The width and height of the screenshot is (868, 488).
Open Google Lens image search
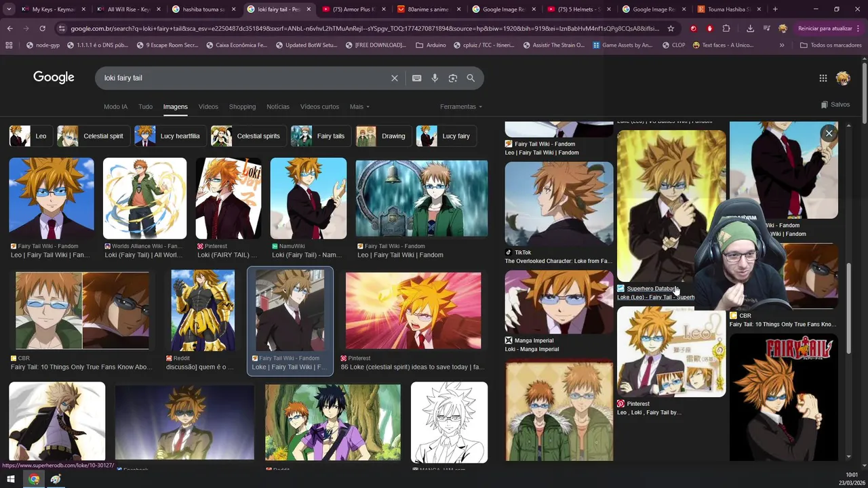pyautogui.click(x=453, y=78)
